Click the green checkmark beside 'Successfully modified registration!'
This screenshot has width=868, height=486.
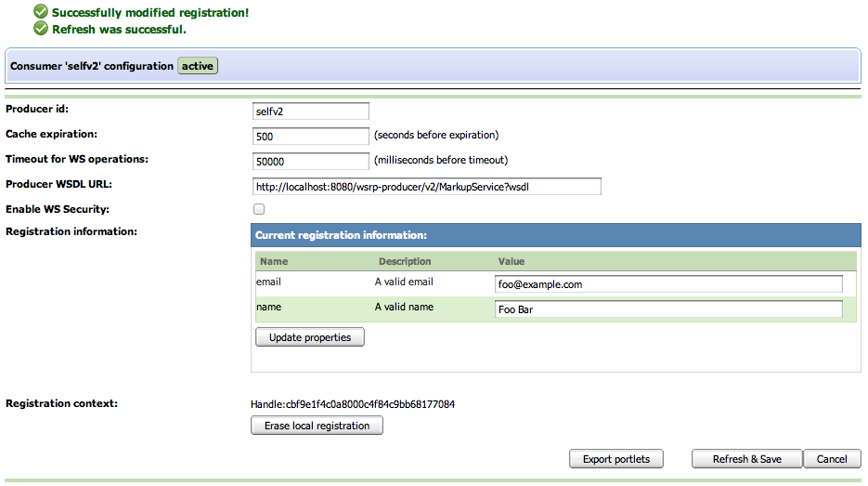[x=40, y=13]
